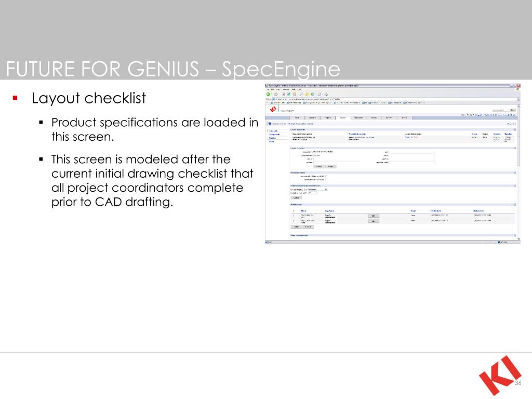532x399 pixels.
Task: Click the Reset button under Layout Details
Action: point(331,167)
